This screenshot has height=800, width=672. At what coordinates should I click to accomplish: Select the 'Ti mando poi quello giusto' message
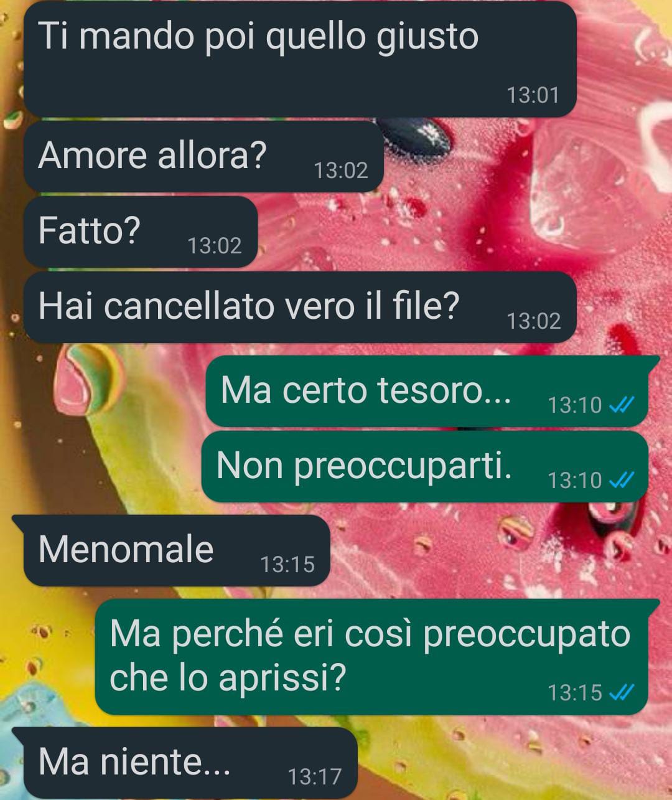pos(300,59)
